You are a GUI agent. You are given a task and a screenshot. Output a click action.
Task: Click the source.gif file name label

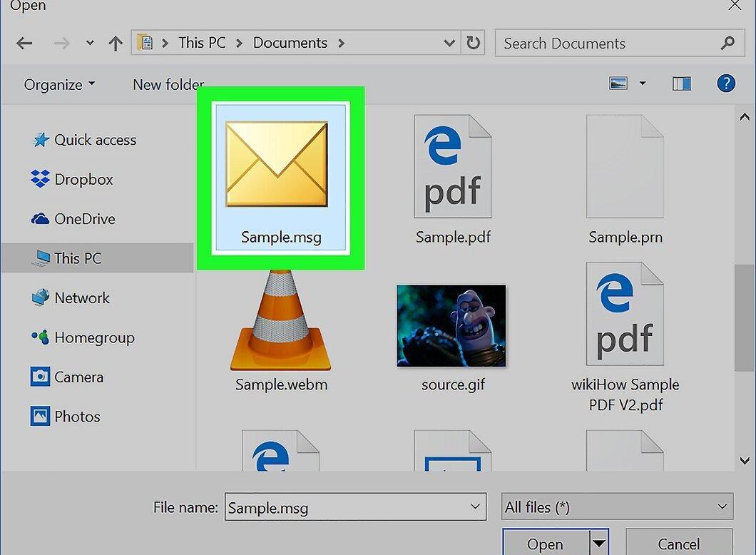(x=453, y=385)
